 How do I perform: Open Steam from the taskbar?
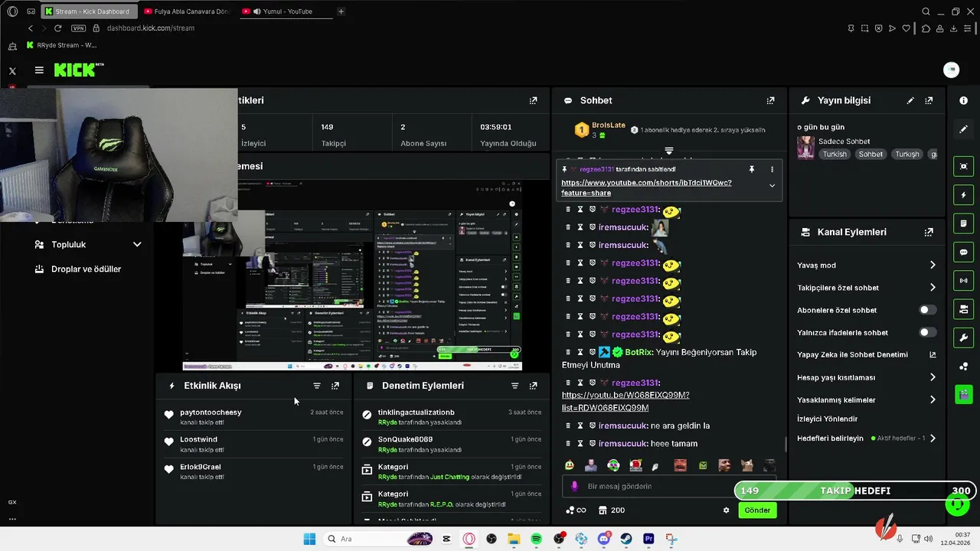point(626,540)
